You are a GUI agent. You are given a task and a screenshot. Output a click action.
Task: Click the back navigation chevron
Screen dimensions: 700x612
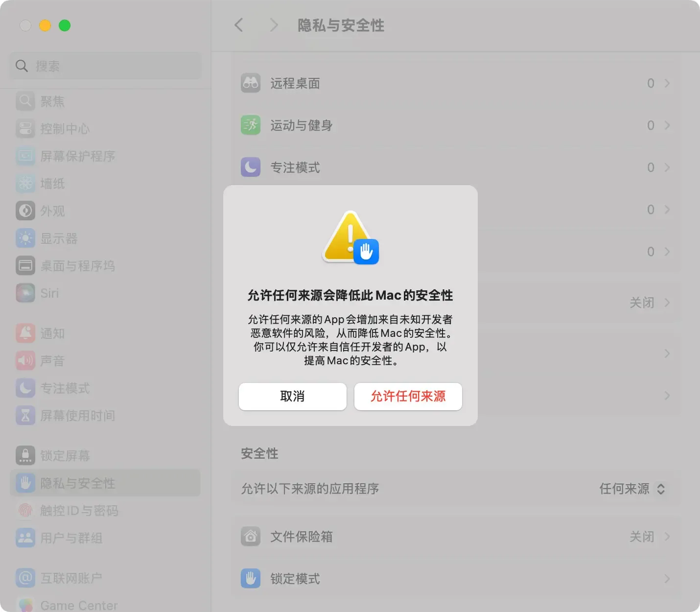coord(238,25)
